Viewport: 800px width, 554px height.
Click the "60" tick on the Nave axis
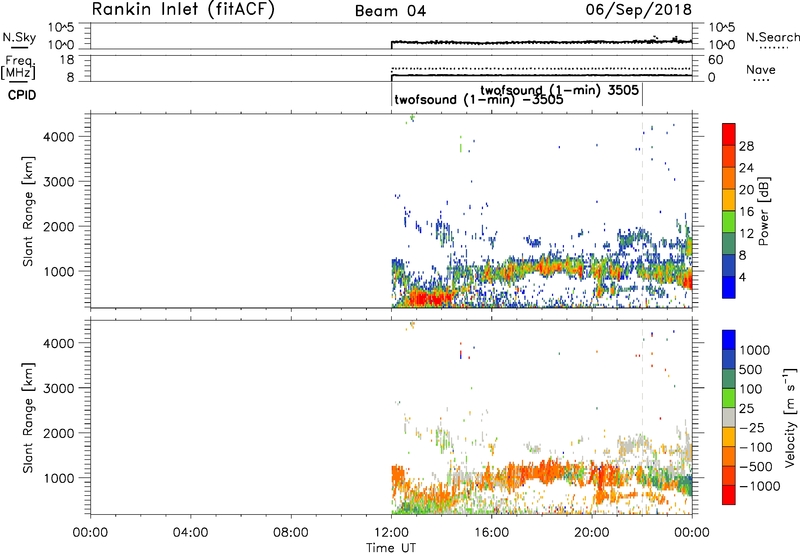715,60
